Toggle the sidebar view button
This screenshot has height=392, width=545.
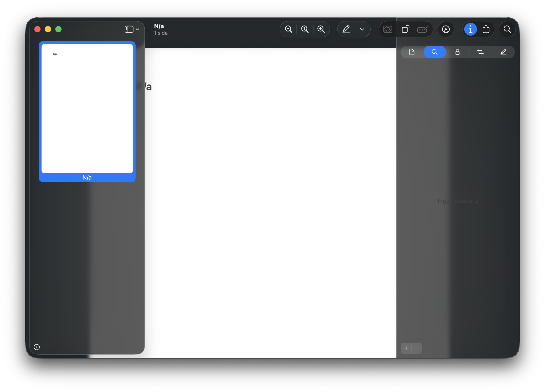click(x=129, y=29)
